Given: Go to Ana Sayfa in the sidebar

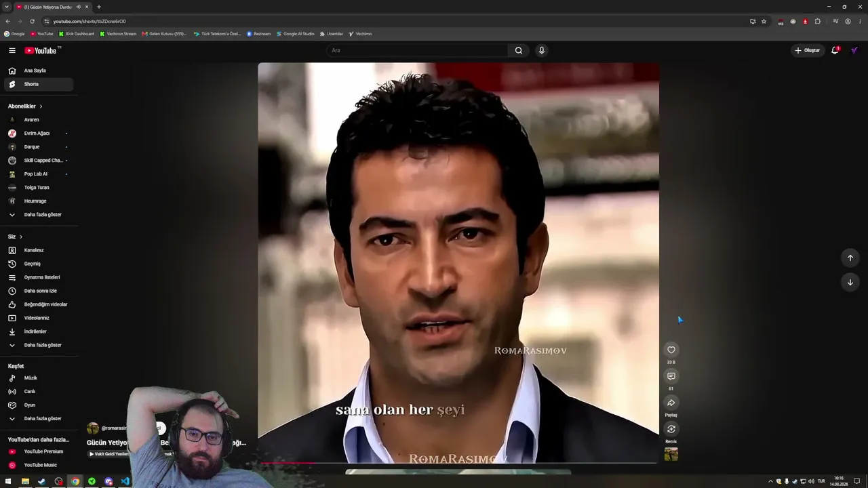Looking at the screenshot, I should click(39, 70).
